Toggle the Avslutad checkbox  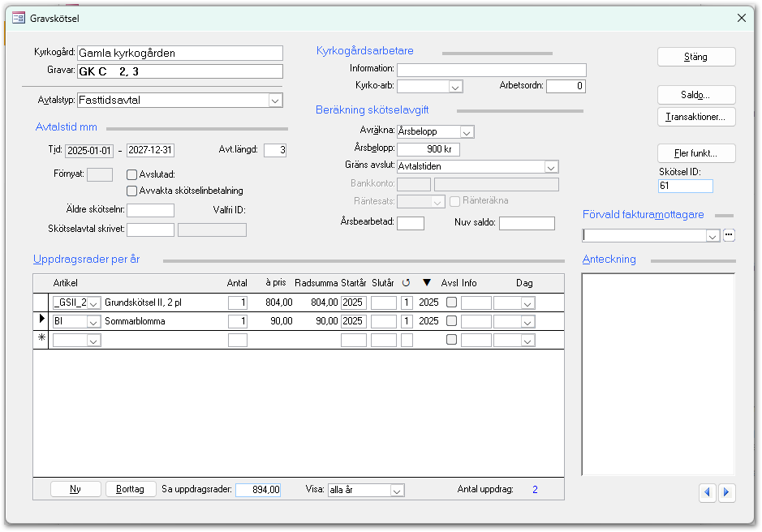(x=131, y=174)
